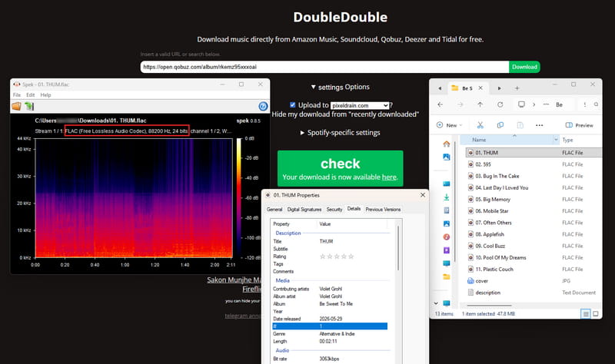615x364 pixels.
Task: Toggle the 'Upload to' checkbox
Action: click(x=292, y=104)
